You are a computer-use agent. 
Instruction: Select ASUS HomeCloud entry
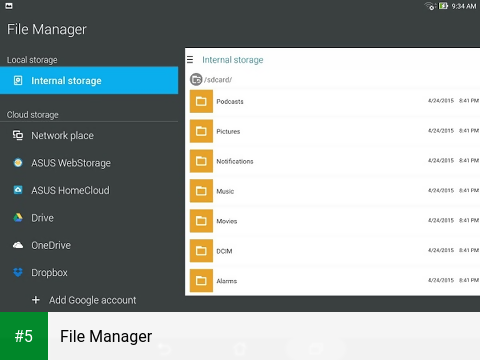[x=89, y=190]
